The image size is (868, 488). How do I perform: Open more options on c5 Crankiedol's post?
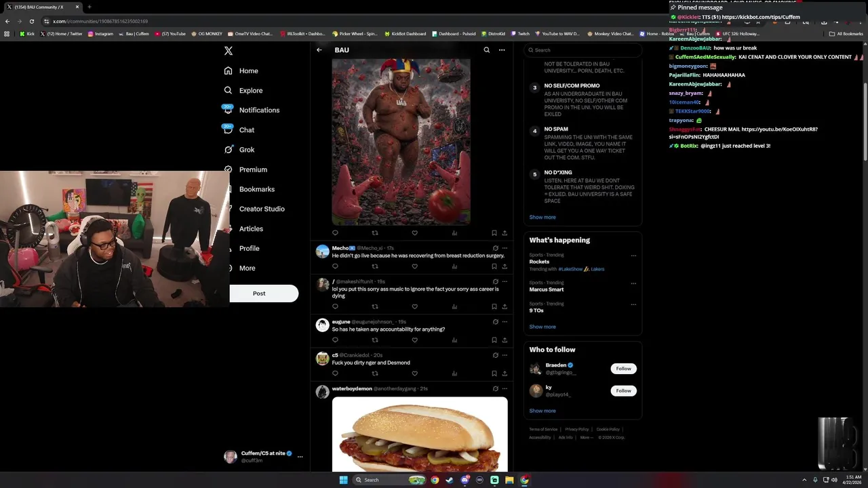point(505,355)
